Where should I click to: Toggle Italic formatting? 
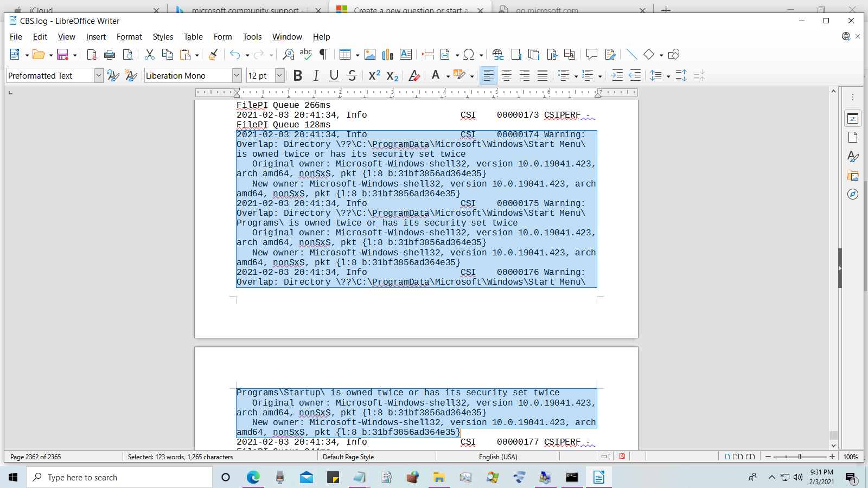[316, 76]
